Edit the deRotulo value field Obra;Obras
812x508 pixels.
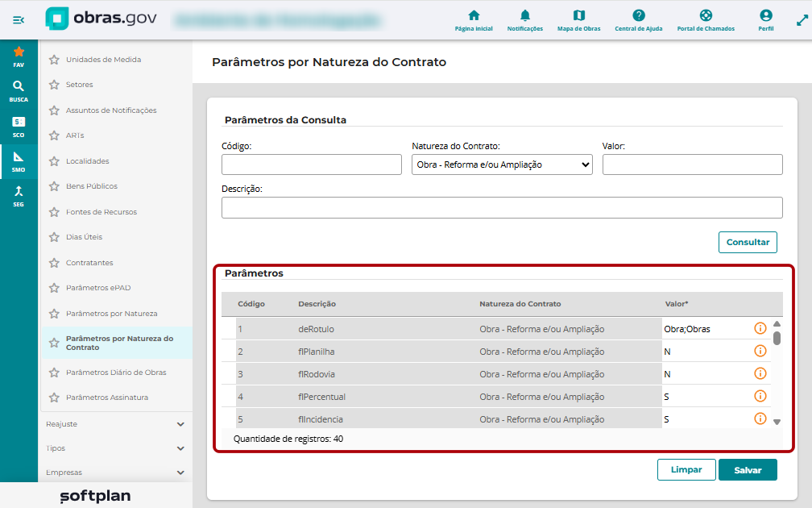706,329
